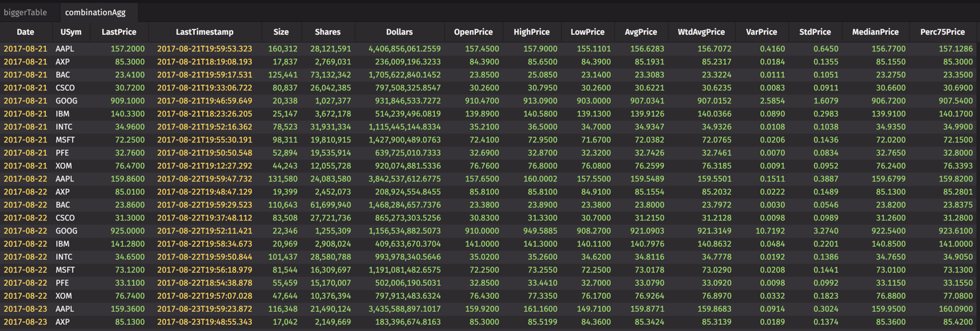Click Dollars value 4,406,856,061.2559
980x331 pixels.
(405, 49)
